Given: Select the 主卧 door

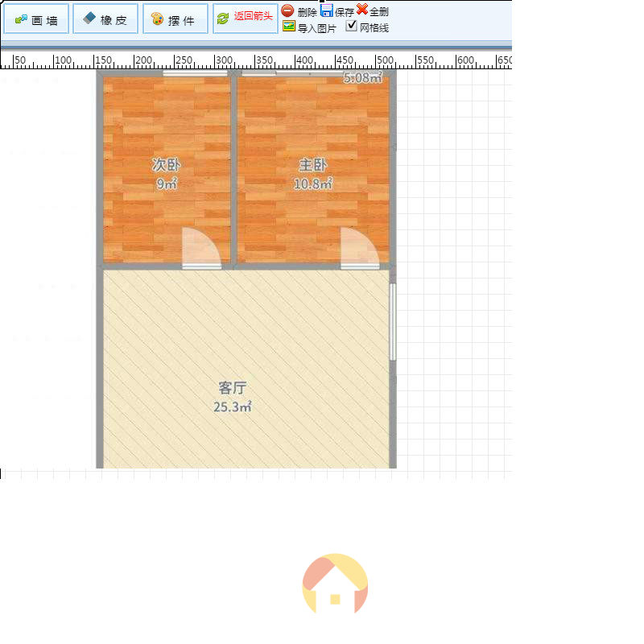Looking at the screenshot, I should pos(360,249).
